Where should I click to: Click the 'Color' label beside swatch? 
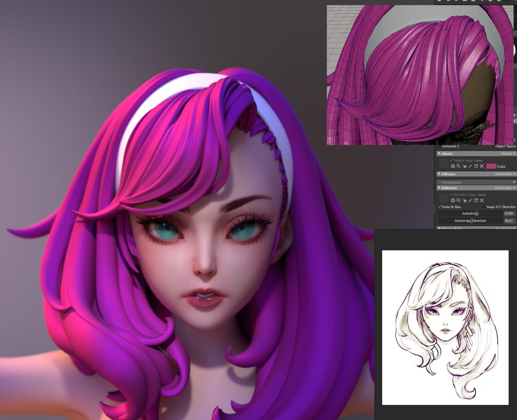(x=501, y=166)
